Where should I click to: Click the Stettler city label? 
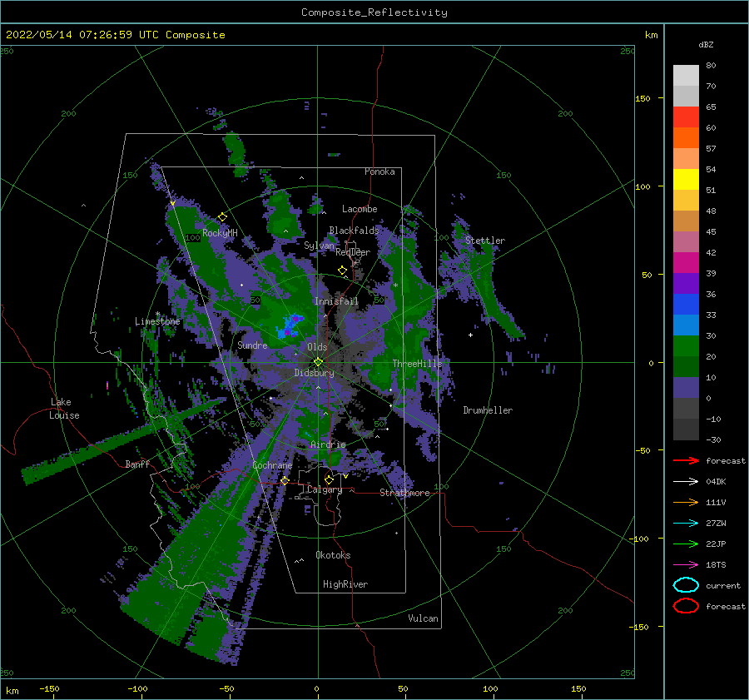coord(485,241)
